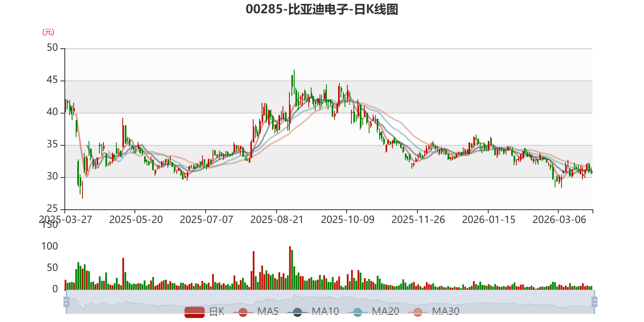Screen dimensions: 644x322
Task: Click the 40 price axis label
Action: pos(52,112)
